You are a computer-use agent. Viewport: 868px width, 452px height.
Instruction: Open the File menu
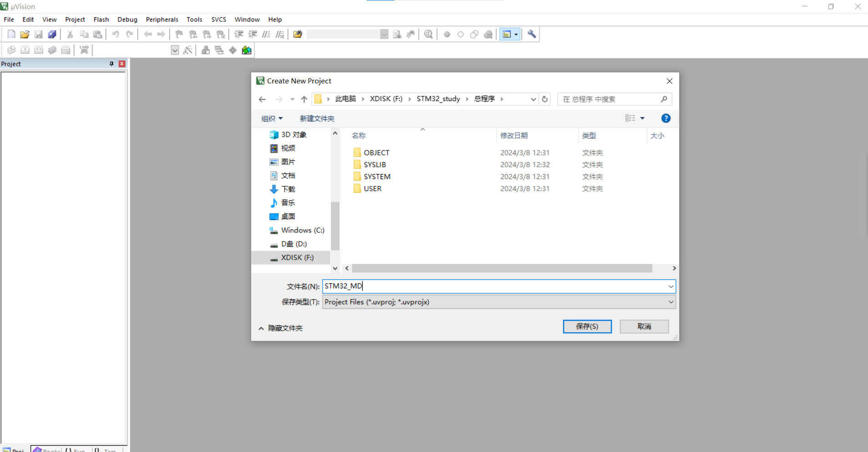point(9,20)
